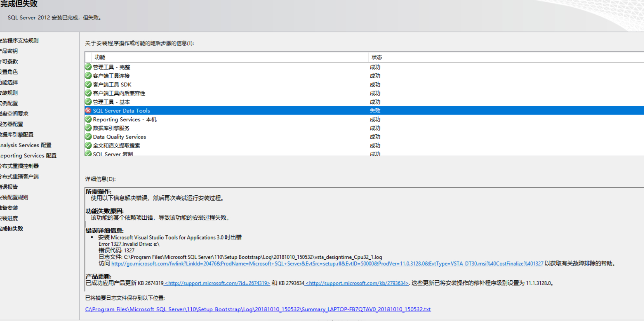Go to the 许可条款 step in sidebar

[x=9, y=62]
